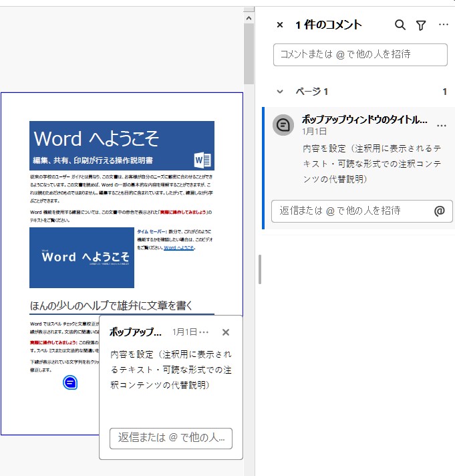Open the Word へようこそ hyperlink in document

click(x=178, y=248)
